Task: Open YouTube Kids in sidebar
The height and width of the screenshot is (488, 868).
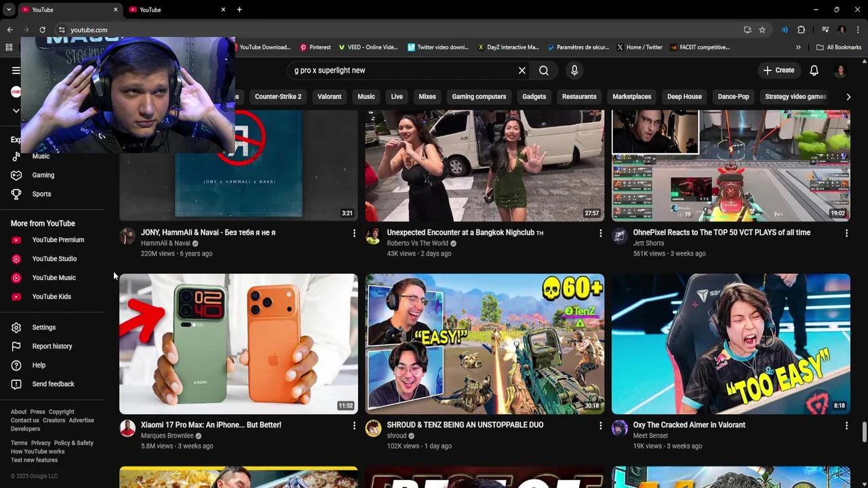Action: point(52,297)
